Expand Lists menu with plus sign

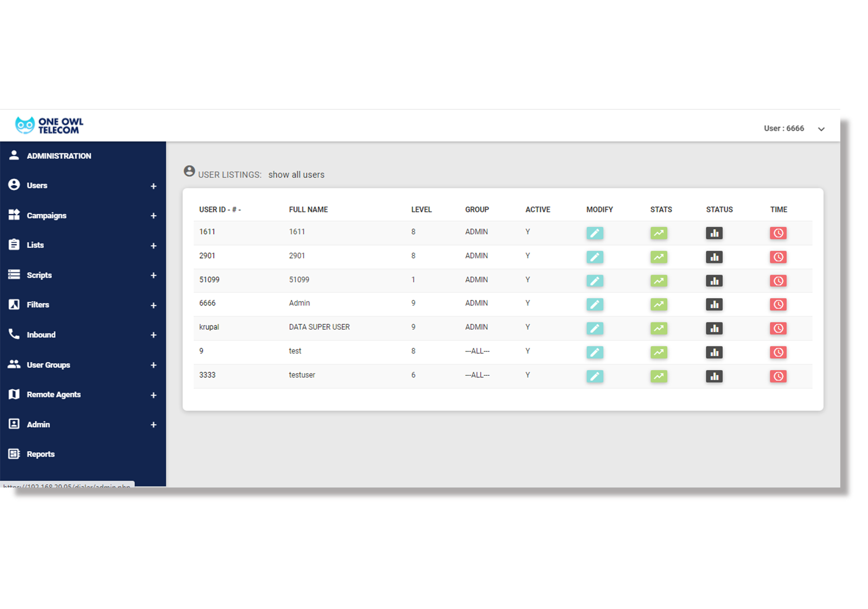coord(154,246)
